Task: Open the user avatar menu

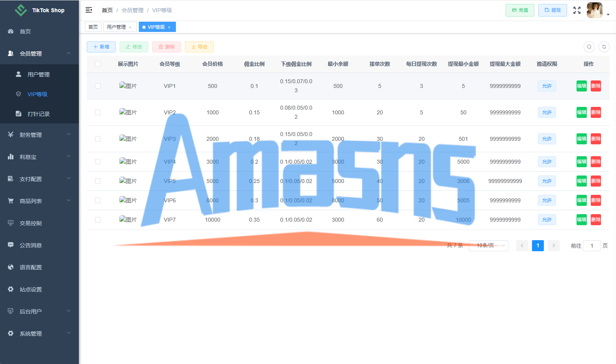Action: (595, 10)
